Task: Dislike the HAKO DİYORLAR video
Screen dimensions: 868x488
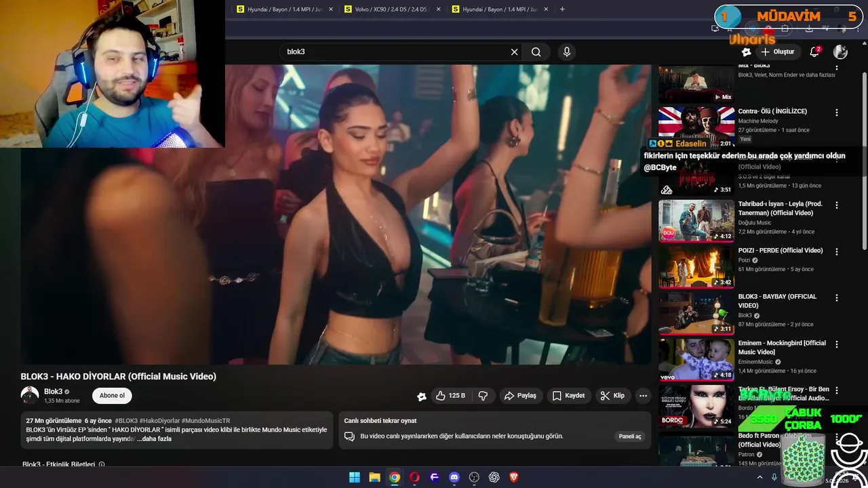Action: pos(484,396)
